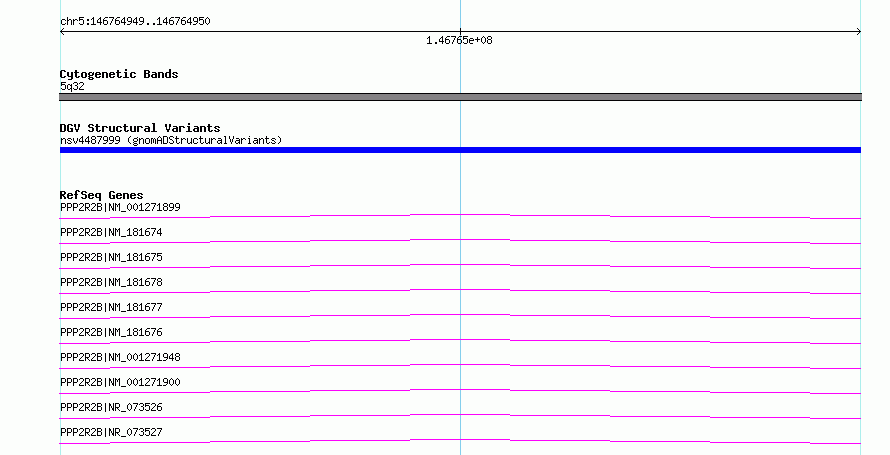Select the DGV Structural Variants track title
890x455 pixels.
[x=140, y=128]
